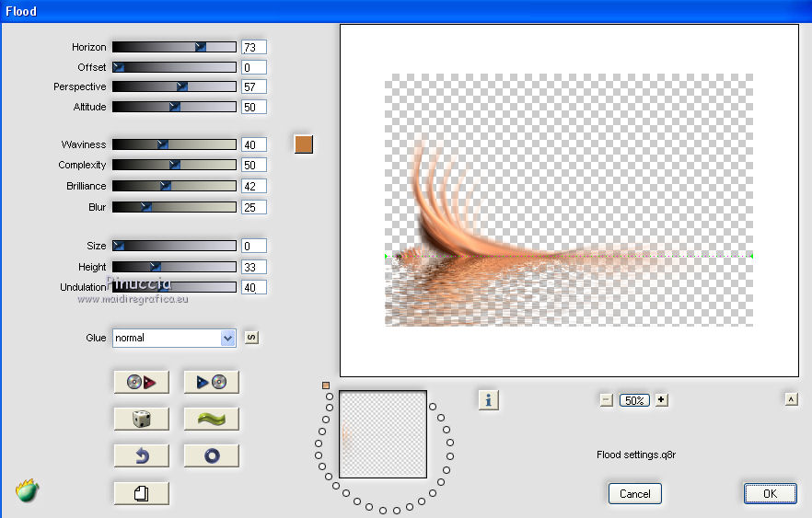
Task: Click the small navigator thumbnail preview
Action: pyautogui.click(x=383, y=434)
